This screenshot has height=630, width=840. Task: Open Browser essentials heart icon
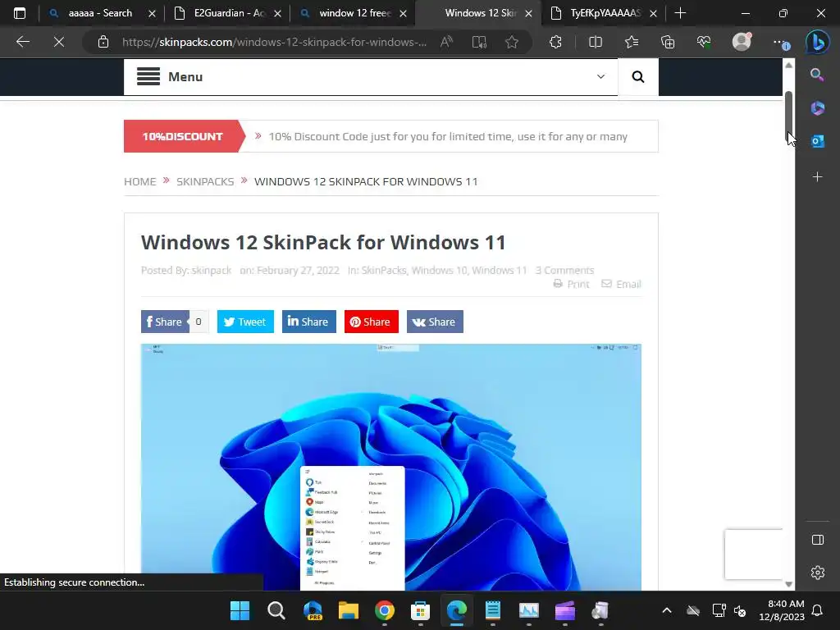pyautogui.click(x=704, y=42)
